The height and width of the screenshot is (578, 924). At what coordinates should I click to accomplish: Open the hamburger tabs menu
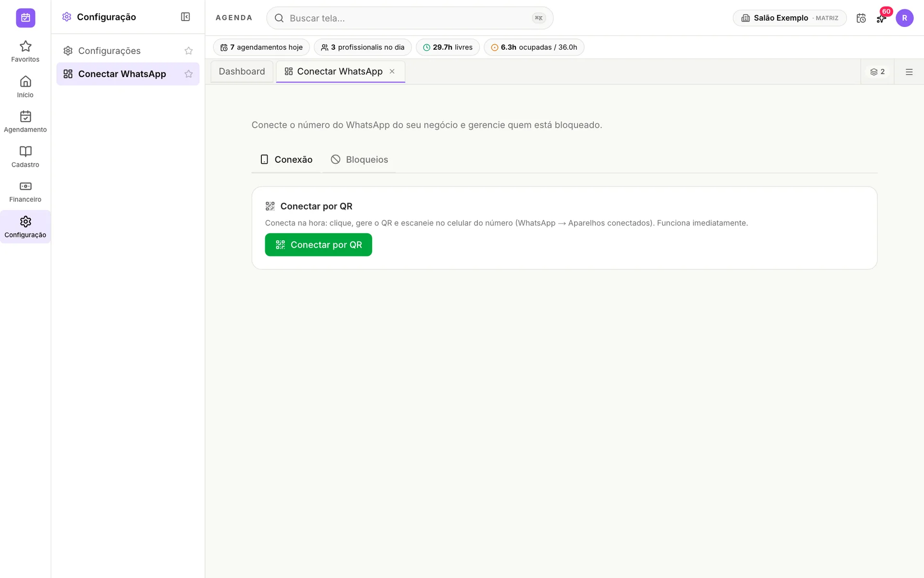coord(909,72)
